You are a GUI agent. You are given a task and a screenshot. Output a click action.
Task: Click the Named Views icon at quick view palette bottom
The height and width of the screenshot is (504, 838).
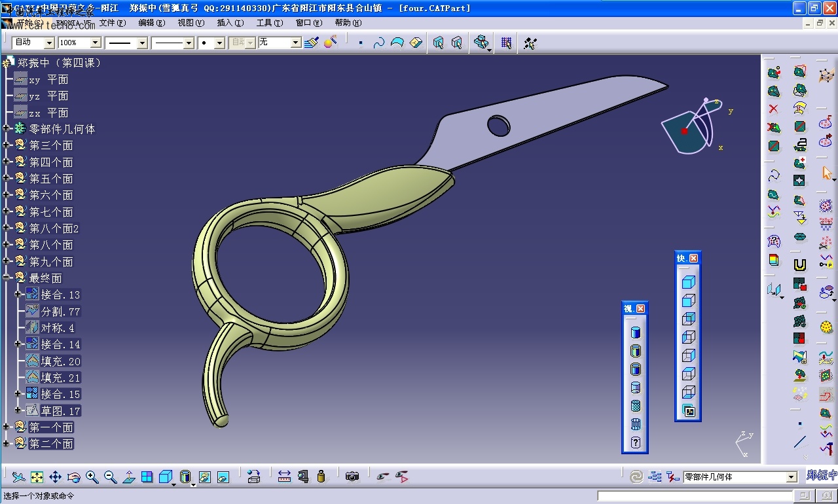tap(689, 411)
